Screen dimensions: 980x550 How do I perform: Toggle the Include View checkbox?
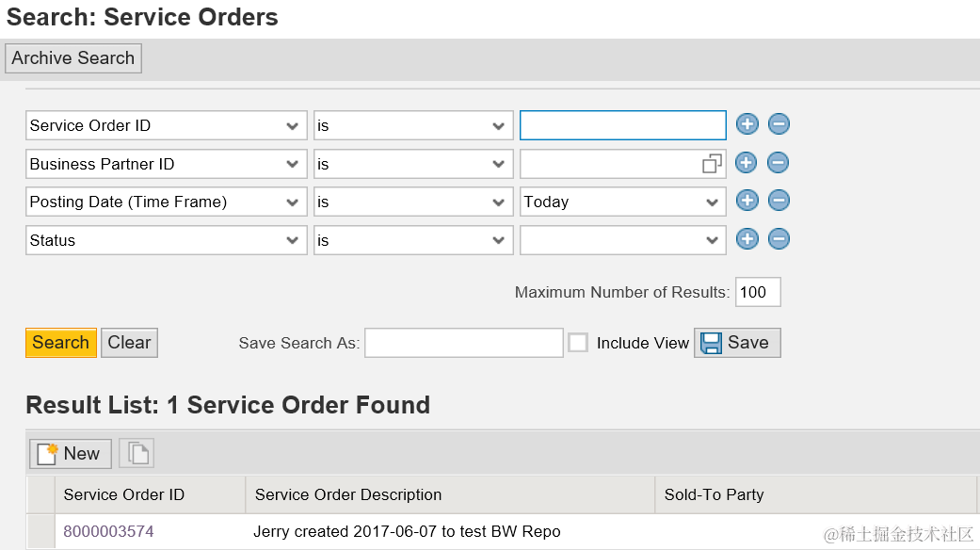(578, 343)
